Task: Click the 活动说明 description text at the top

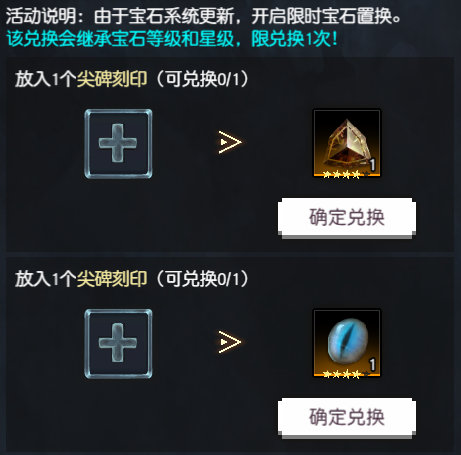Action: coord(203,16)
